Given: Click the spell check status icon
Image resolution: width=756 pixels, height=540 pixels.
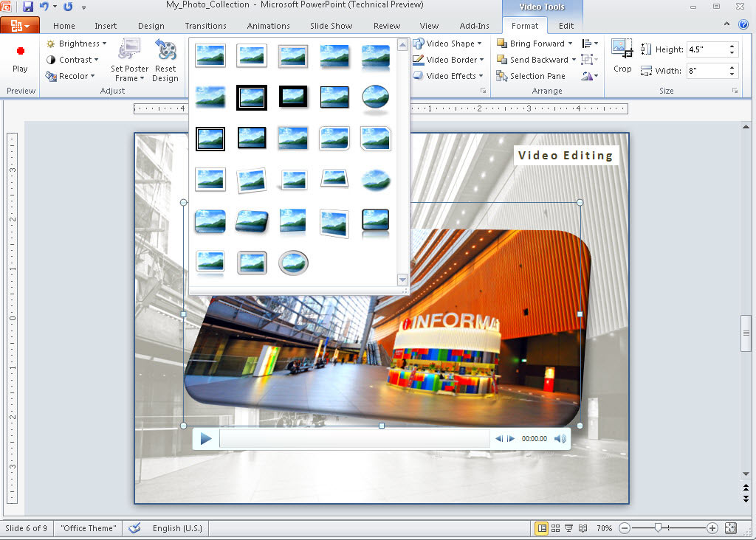Looking at the screenshot, I should (x=134, y=528).
